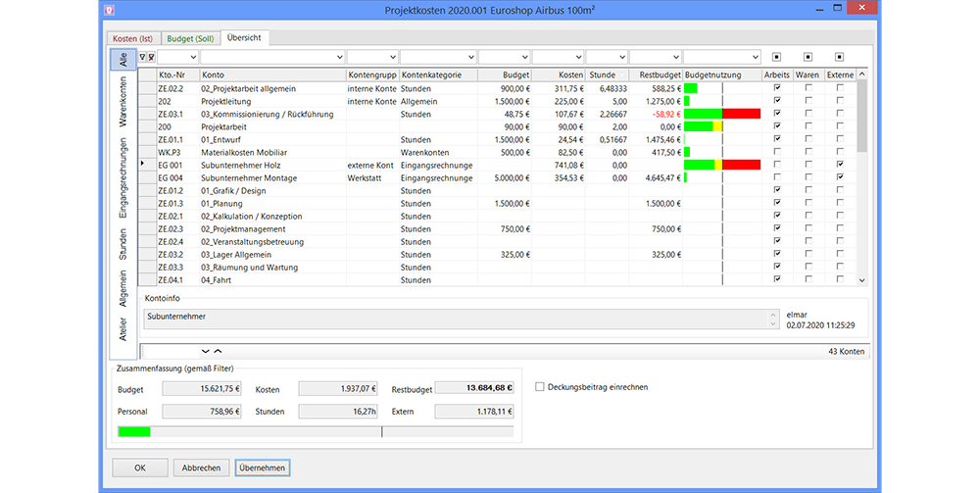The image size is (980, 493).
Task: Select the Übersicht tab
Action: 244,37
